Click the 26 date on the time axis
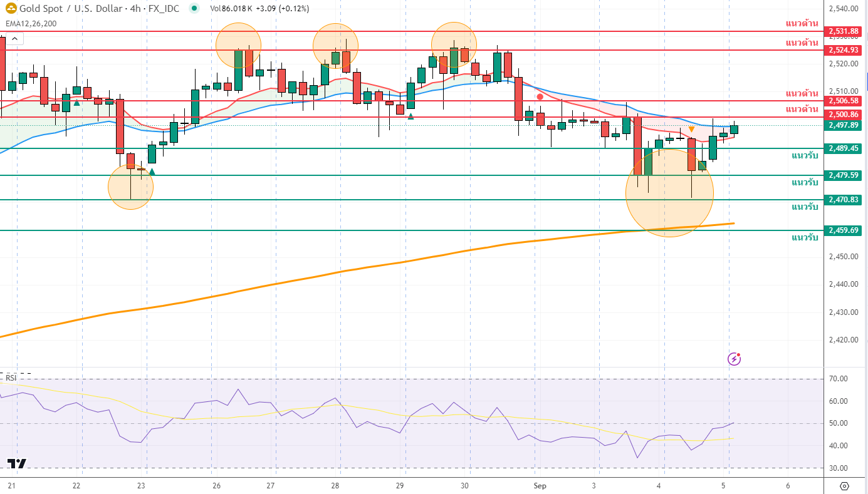 216,486
